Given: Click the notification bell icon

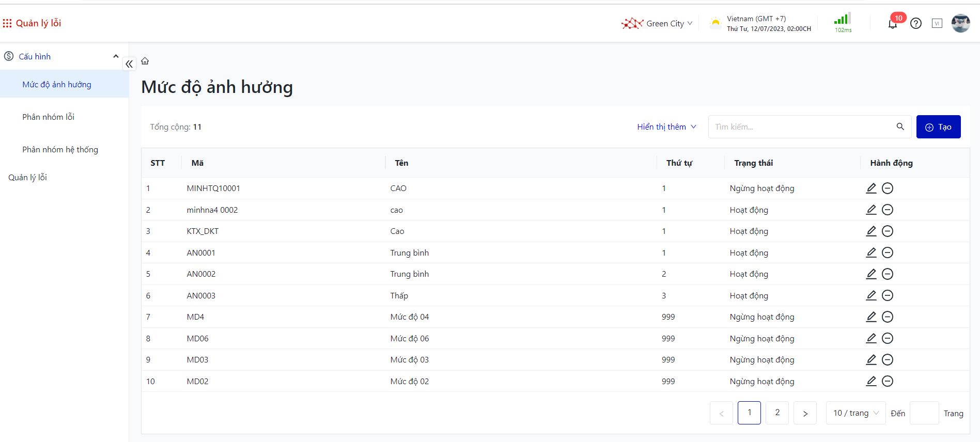Looking at the screenshot, I should coord(892,24).
